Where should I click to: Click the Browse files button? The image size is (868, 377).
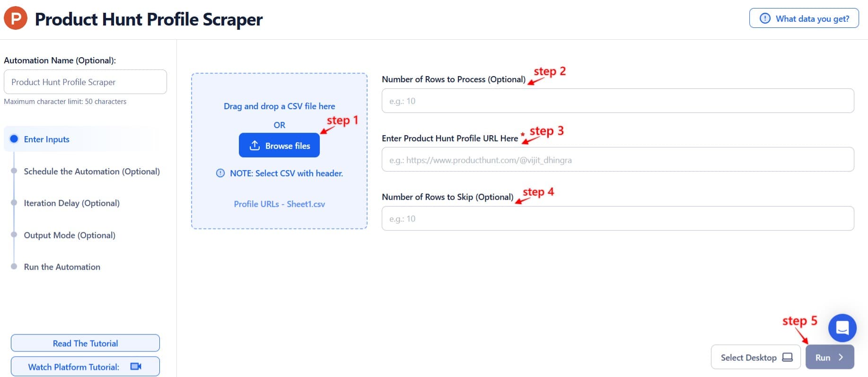279,146
